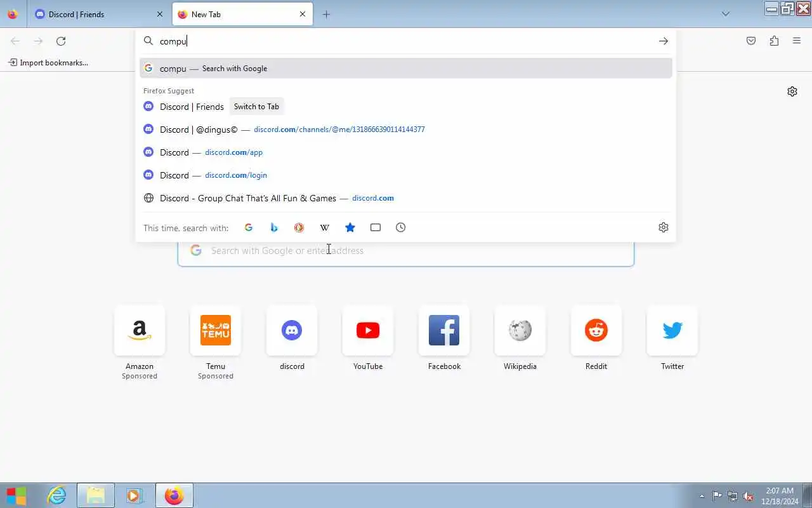Open new tab page personalize gear
The height and width of the screenshot is (508, 812).
[x=792, y=91]
